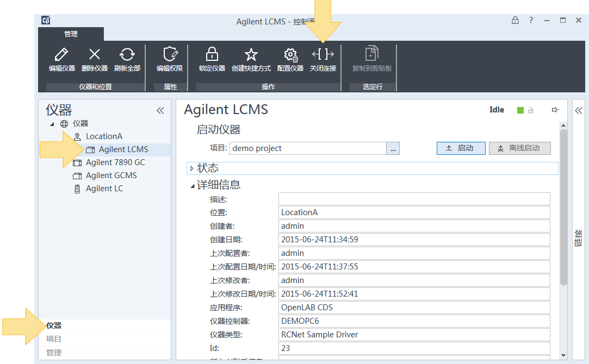Viewport: 589px width, 364px height.
Task: Click the Agilent LC instrument icon
Action: tap(77, 189)
